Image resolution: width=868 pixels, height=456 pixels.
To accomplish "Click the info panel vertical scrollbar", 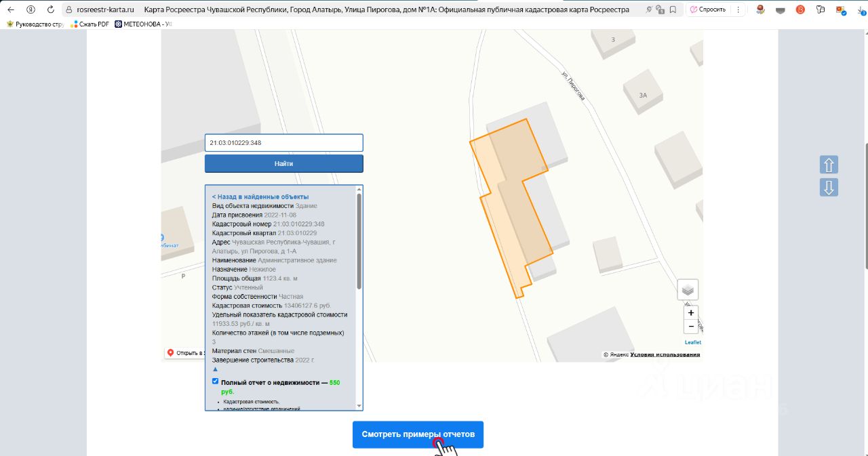I will click(x=359, y=241).
